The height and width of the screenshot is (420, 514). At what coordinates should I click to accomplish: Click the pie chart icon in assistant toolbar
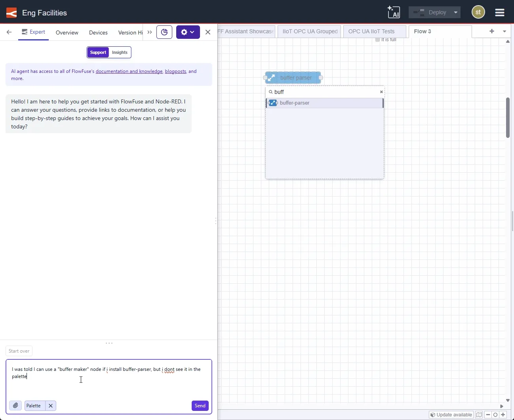click(x=164, y=32)
